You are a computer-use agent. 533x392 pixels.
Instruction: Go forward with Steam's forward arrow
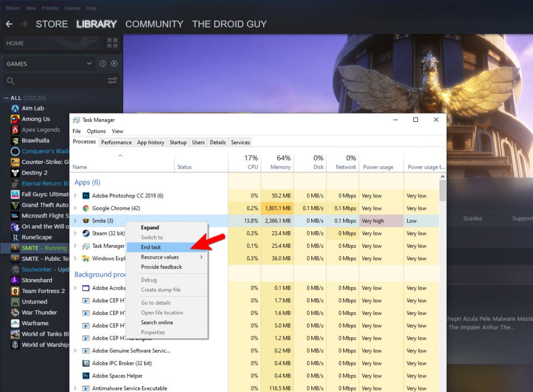(x=24, y=24)
